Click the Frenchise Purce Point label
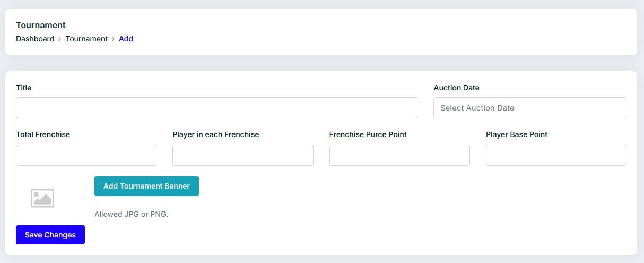This screenshot has width=644, height=263. [x=368, y=134]
